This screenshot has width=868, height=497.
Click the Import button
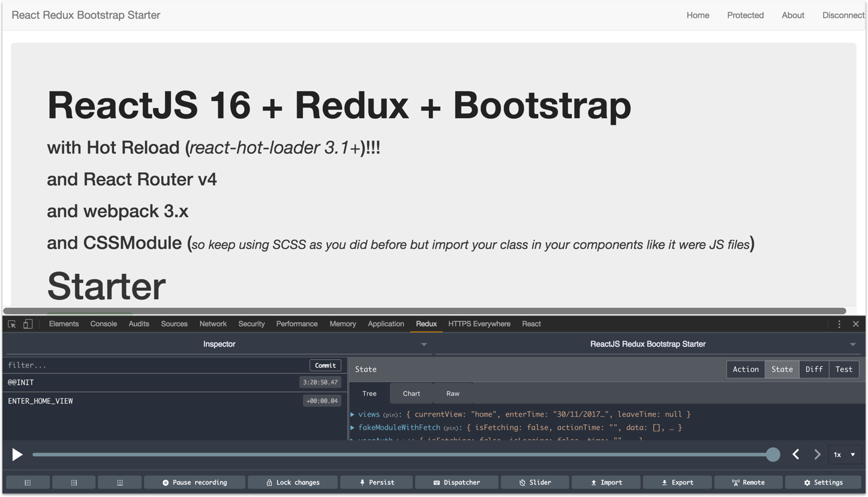click(x=606, y=482)
